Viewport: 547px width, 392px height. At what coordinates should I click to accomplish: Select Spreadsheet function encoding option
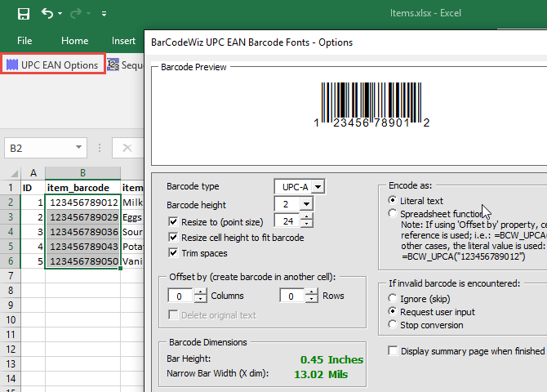pyautogui.click(x=393, y=213)
